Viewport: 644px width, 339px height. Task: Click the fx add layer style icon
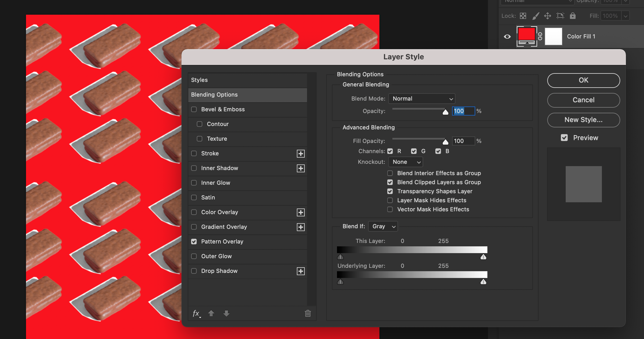click(x=196, y=314)
